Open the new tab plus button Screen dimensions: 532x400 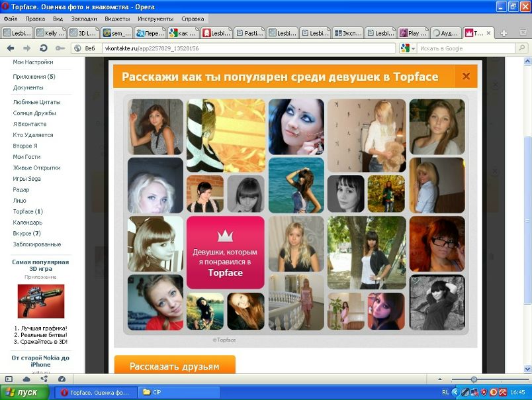504,33
